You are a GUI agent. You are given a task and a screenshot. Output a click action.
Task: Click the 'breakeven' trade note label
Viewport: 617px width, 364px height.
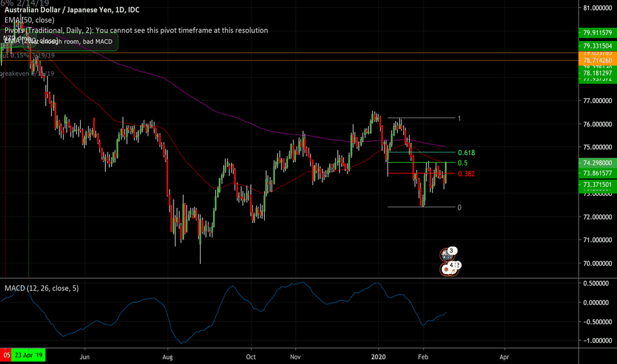27,73
